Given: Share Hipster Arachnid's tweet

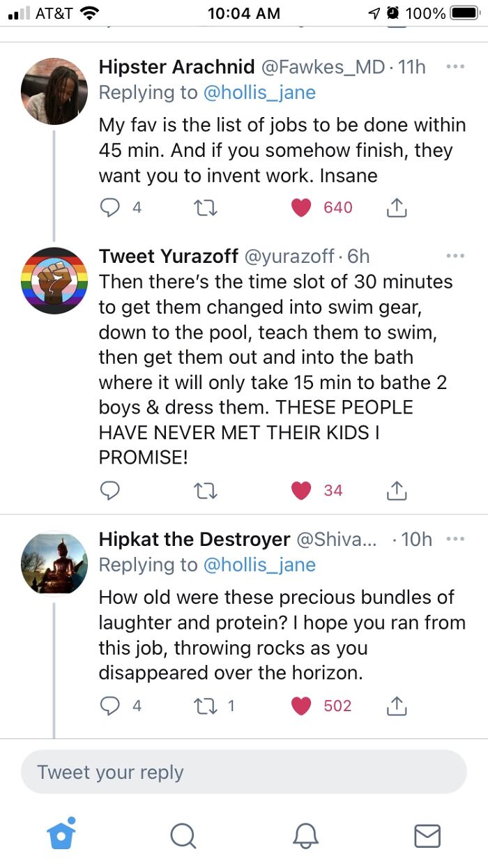Looking at the screenshot, I should (x=396, y=207).
